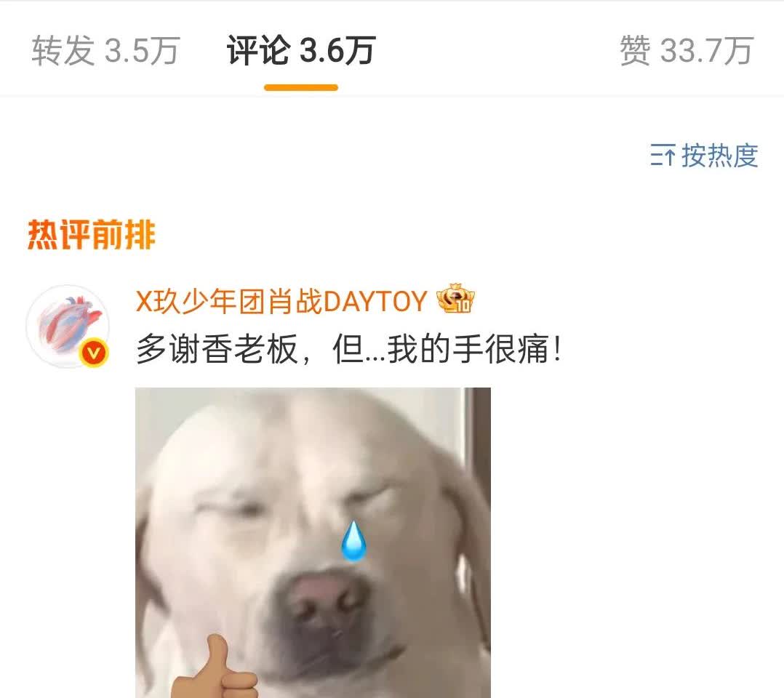Tap the blue teardrop on the dog
The image size is (784, 698).
point(353,541)
